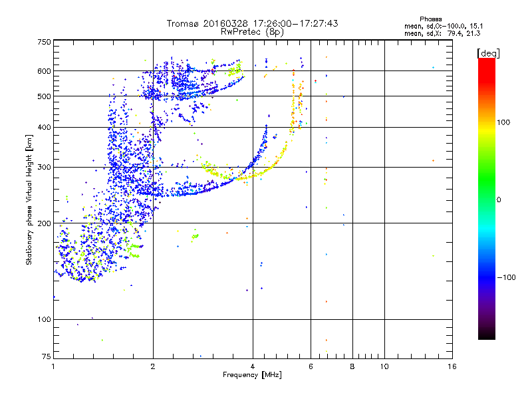Click the plot title 'Tromsø 20160328 17:26:00-17:27:43'

pyautogui.click(x=252, y=23)
